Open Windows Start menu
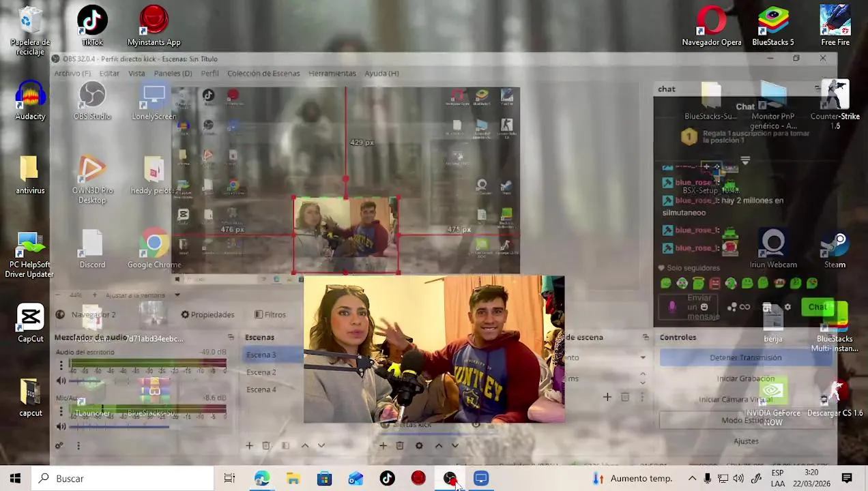 point(15,479)
